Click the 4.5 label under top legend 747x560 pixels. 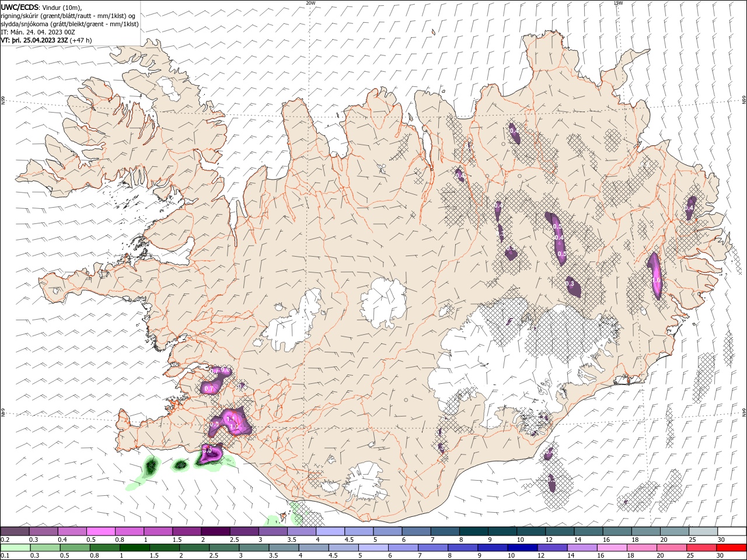(349, 540)
